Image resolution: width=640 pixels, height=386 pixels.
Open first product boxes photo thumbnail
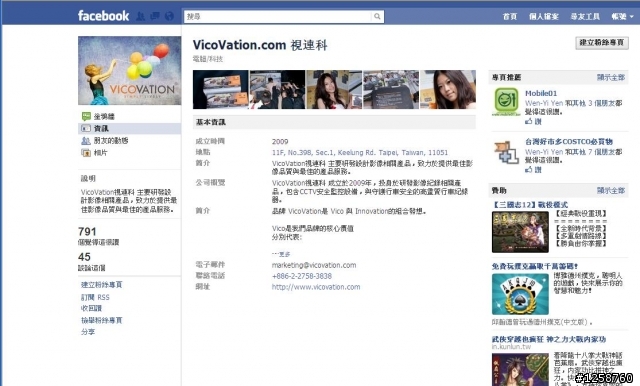pos(220,89)
